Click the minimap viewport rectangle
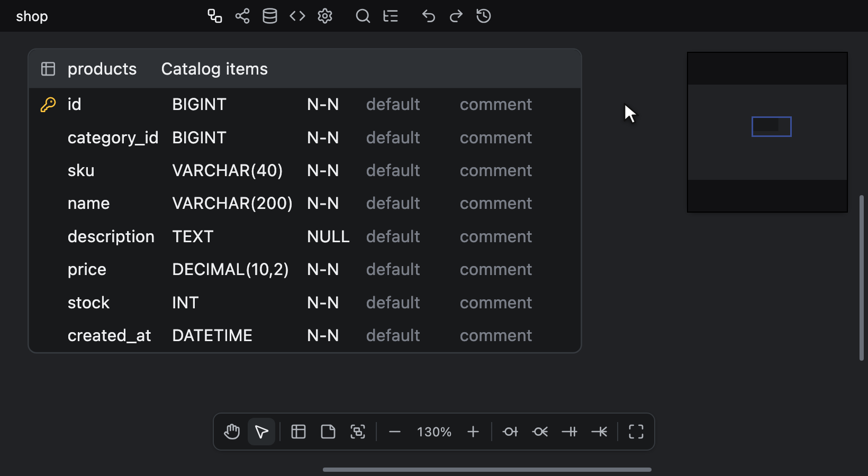 point(772,126)
